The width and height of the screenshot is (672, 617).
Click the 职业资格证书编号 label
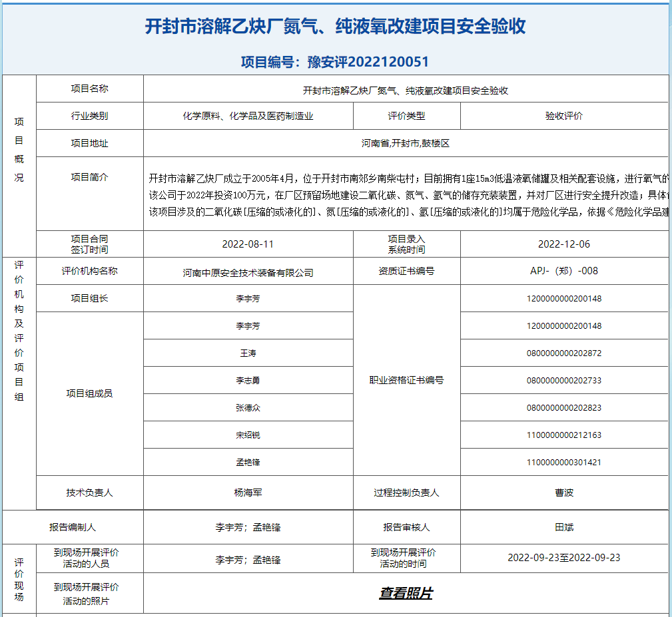tap(406, 380)
